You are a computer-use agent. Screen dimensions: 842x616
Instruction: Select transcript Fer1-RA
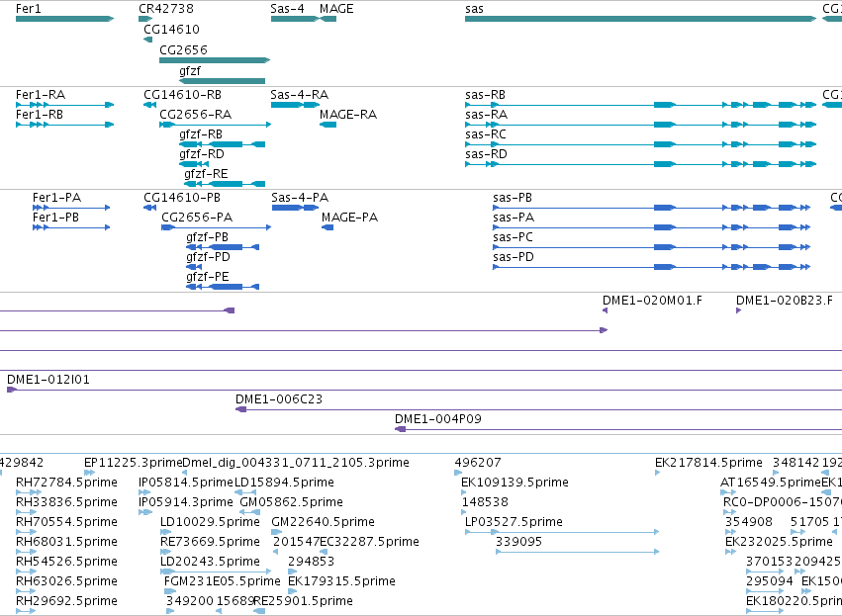(65, 105)
